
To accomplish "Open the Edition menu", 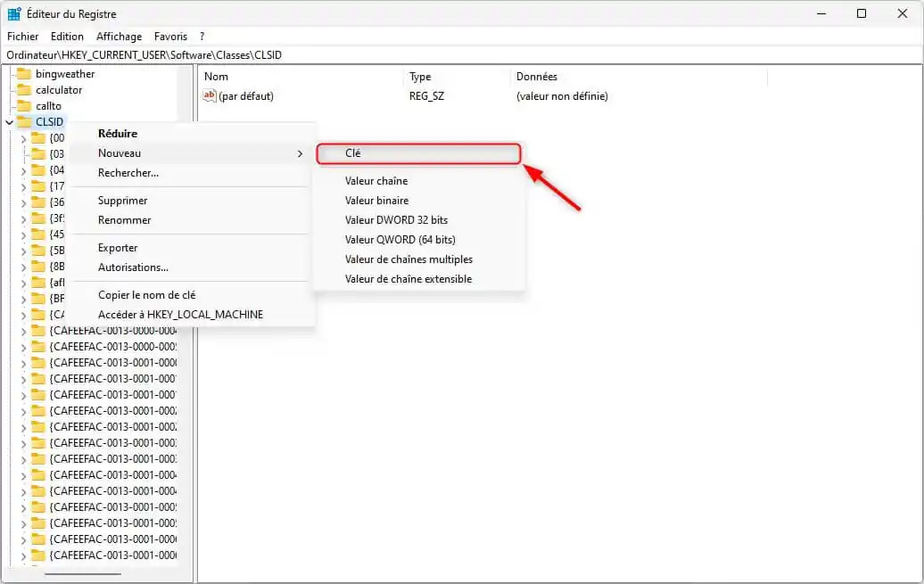I will tap(67, 37).
